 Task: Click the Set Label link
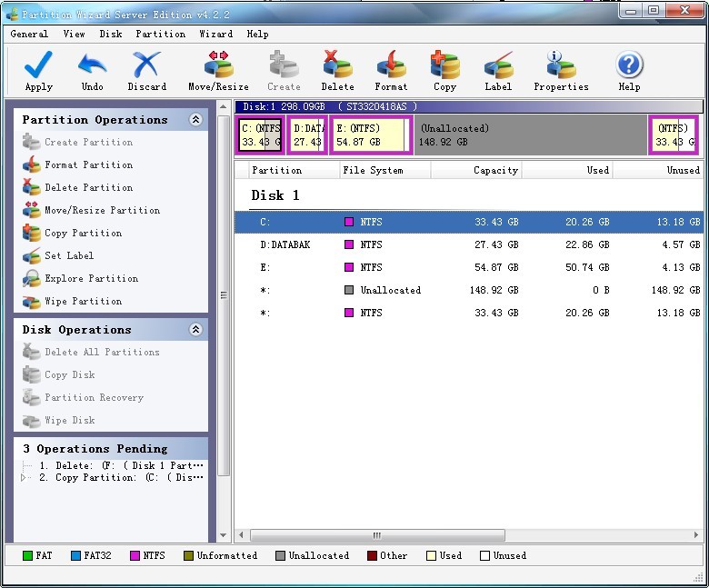69,255
